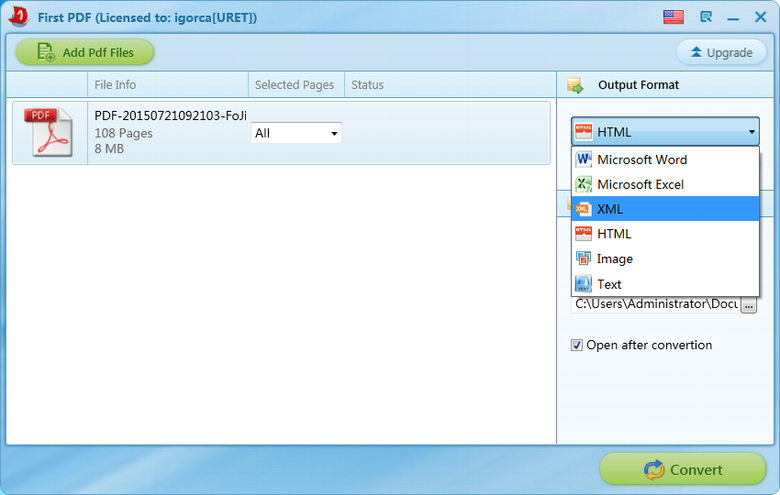This screenshot has width=780, height=495.
Task: Click the First PDF app logo
Action: tap(18, 17)
